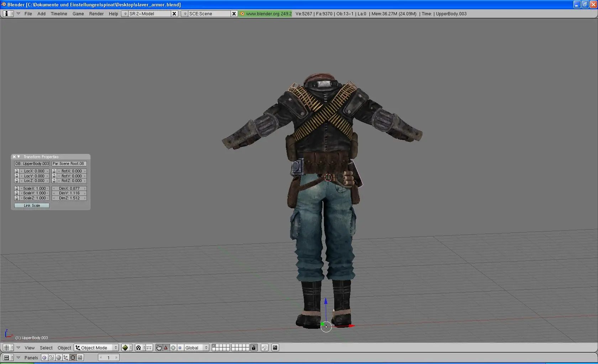Open the screen layout selector beside SR:2-Model

[x=125, y=14]
